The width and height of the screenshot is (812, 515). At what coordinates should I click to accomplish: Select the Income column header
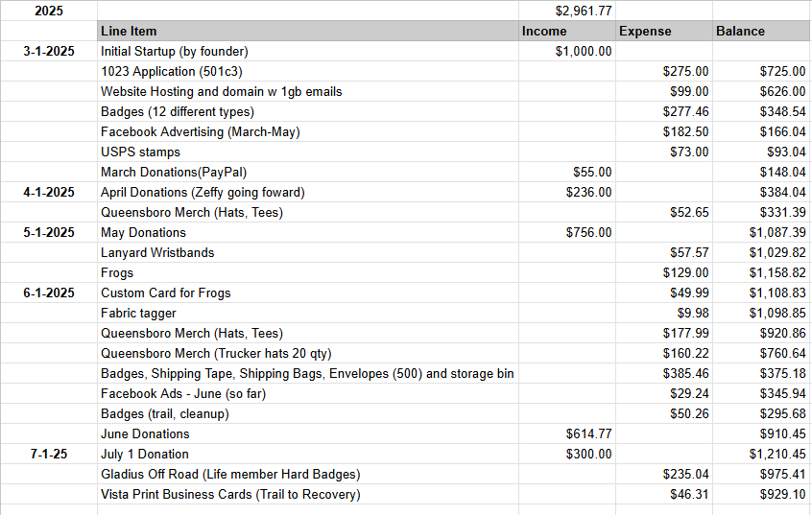tap(567, 31)
